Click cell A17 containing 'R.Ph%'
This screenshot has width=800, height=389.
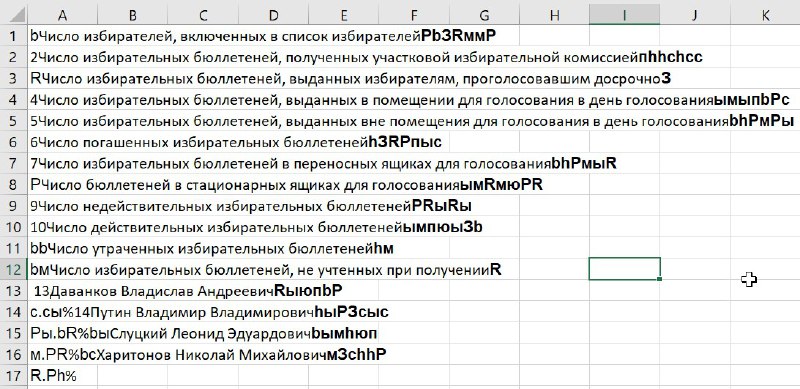pyautogui.click(x=62, y=376)
